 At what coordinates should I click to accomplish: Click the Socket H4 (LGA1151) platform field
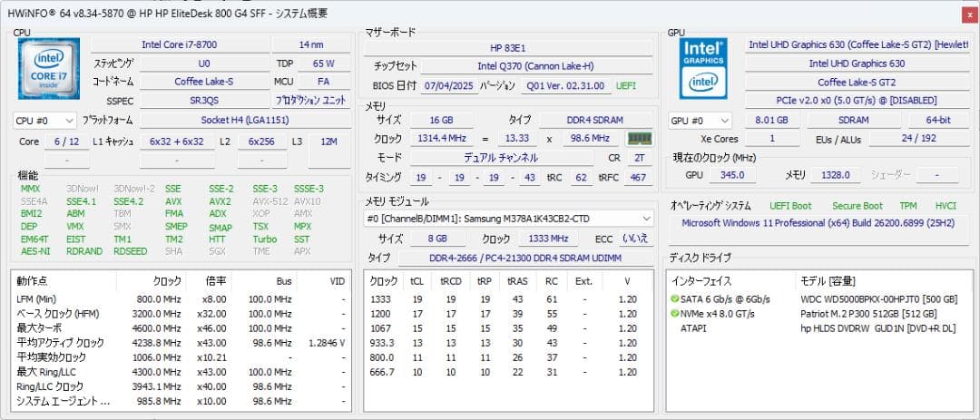pos(244,120)
